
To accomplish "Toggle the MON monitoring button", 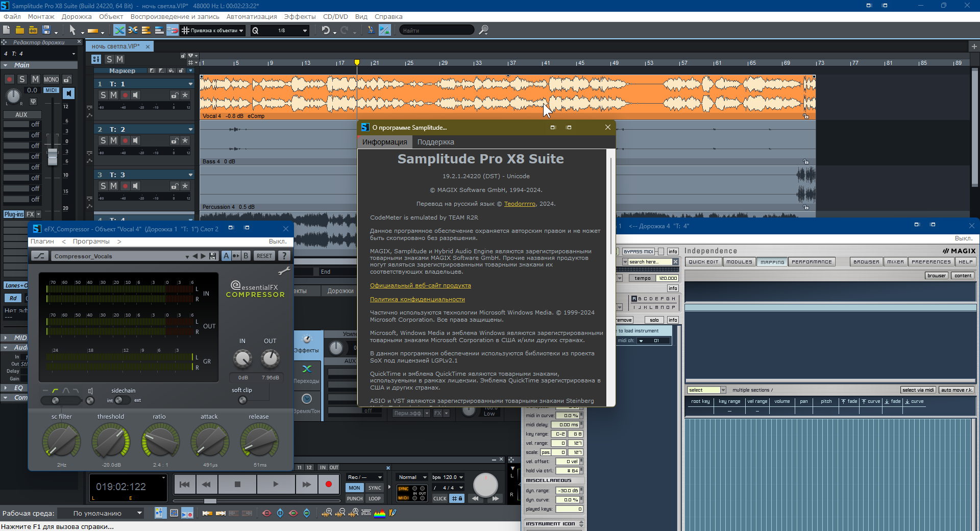I will click(354, 488).
